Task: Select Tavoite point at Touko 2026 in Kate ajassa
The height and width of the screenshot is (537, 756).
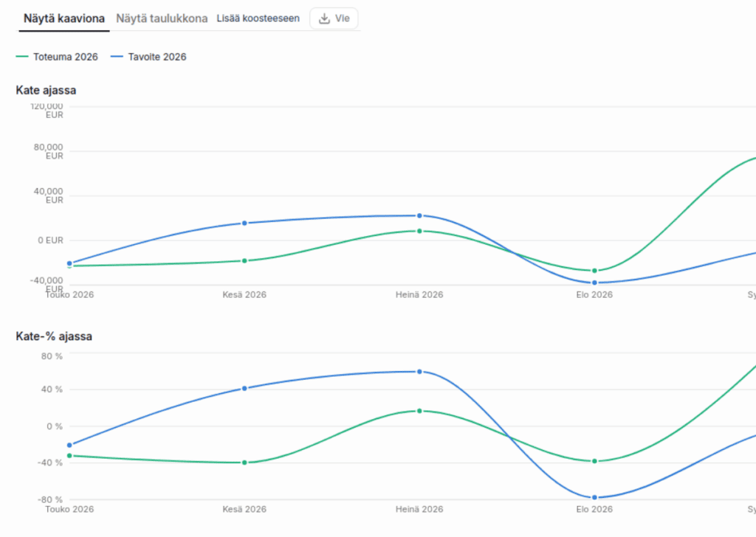Action: [69, 263]
